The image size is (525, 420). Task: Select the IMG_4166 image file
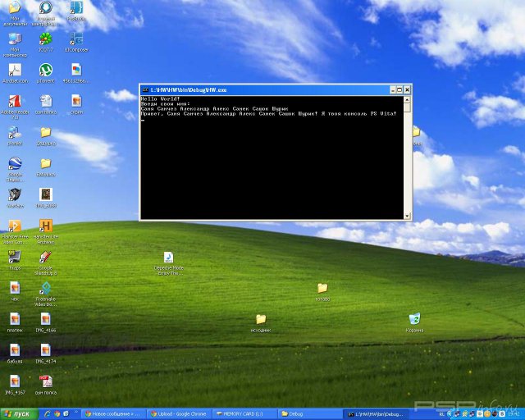point(46,319)
